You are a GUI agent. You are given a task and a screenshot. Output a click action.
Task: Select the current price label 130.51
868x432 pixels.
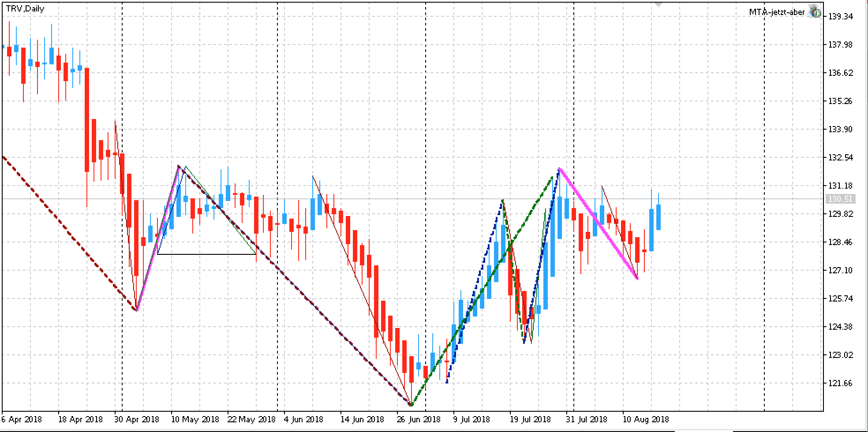pyautogui.click(x=840, y=199)
